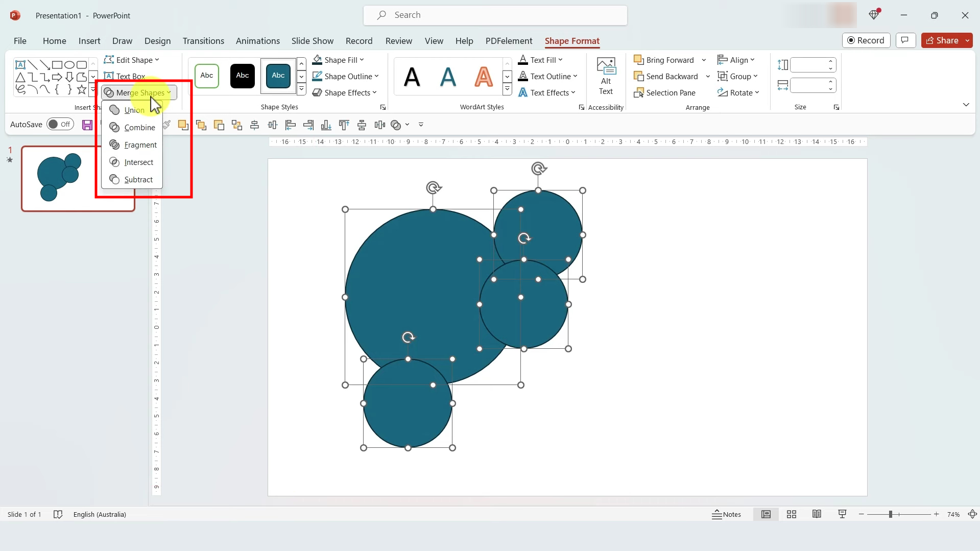Click the Search box
This screenshot has width=980, height=551.
[x=495, y=15]
